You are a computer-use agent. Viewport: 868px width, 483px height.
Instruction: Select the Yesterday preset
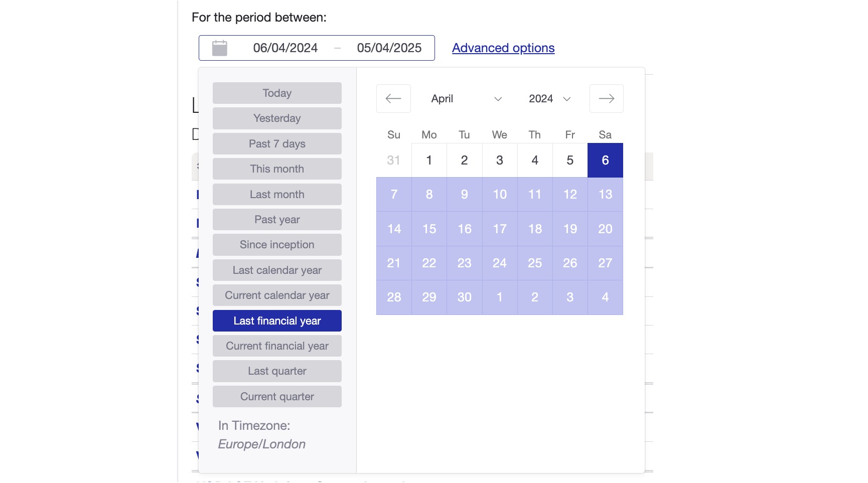tap(276, 118)
